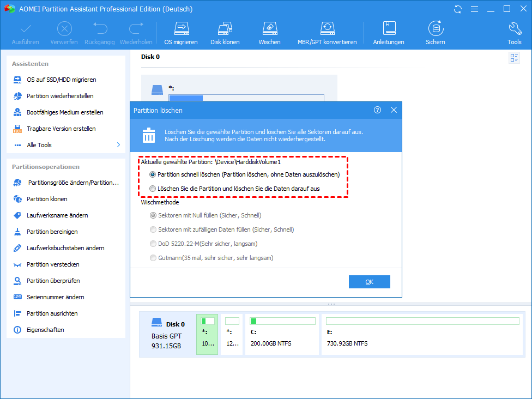
Task: Click the Disk 0 drive icon in disk map
Action: click(157, 322)
